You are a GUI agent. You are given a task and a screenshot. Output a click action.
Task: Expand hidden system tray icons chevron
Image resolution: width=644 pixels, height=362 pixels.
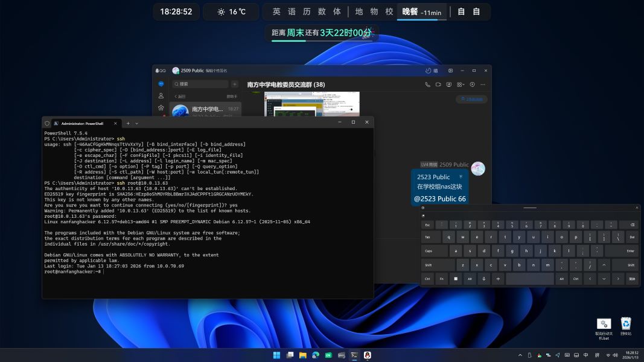520,355
